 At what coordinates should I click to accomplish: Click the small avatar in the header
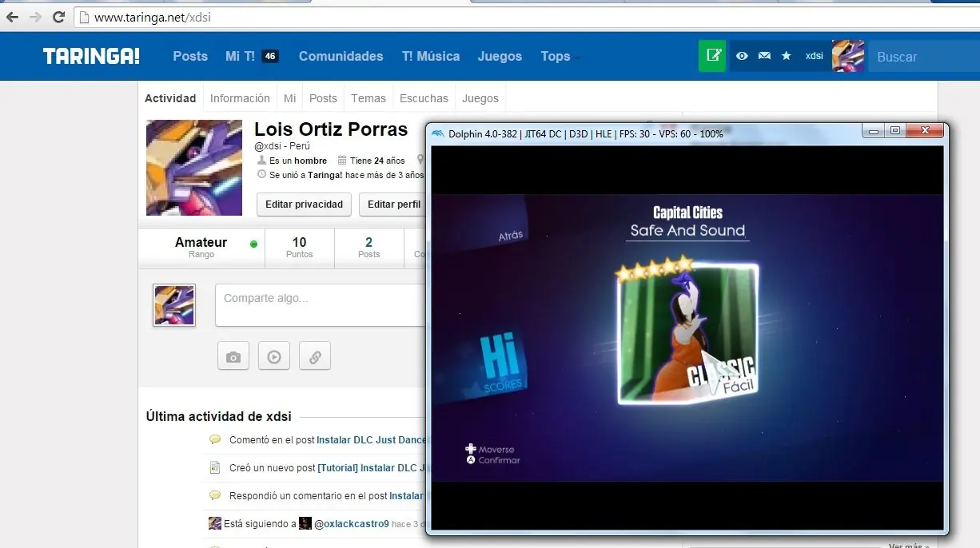coord(847,56)
